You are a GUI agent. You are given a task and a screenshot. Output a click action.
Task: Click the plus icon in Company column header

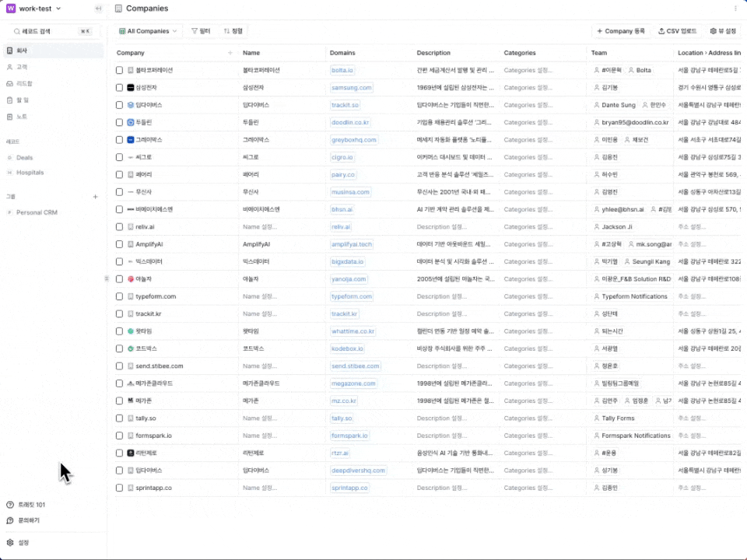pyautogui.click(x=230, y=53)
